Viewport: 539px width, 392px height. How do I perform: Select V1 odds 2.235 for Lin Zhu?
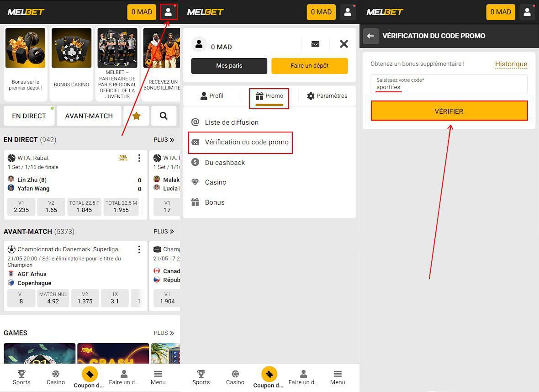21,207
